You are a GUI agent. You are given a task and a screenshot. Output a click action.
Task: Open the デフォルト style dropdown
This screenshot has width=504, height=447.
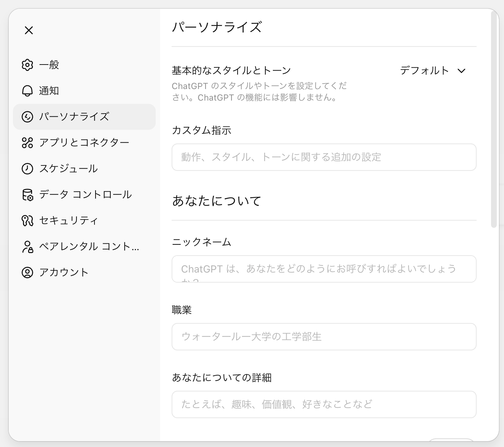point(425,71)
